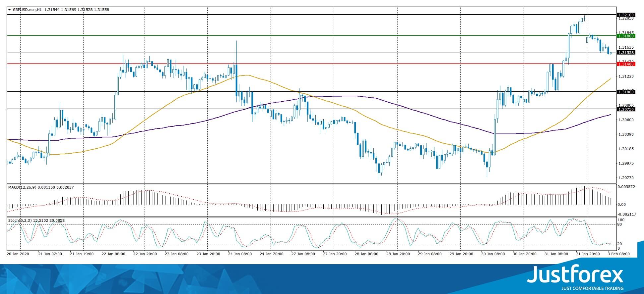
Task: Click the 24 Jan 08:00 time label
Action: pyautogui.click(x=240, y=254)
